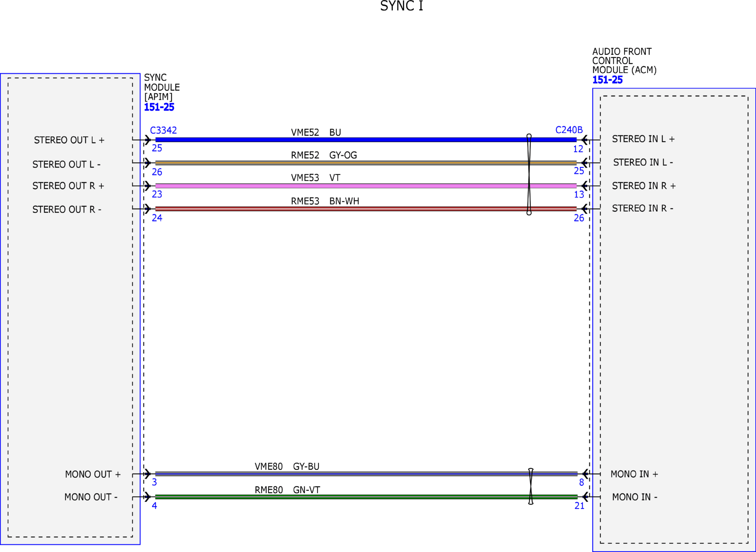Click the violet VME53 VT wire
Viewport: 756px width, 552px height.
tap(366, 186)
